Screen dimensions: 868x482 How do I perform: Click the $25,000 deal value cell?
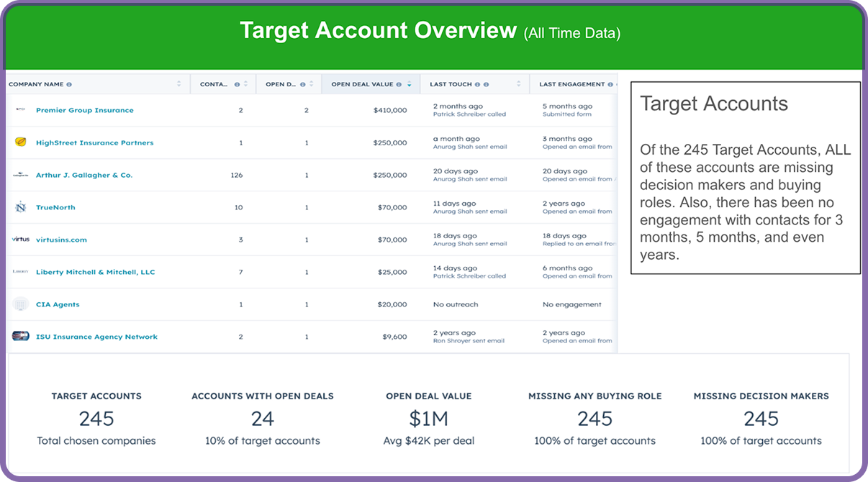(x=392, y=272)
